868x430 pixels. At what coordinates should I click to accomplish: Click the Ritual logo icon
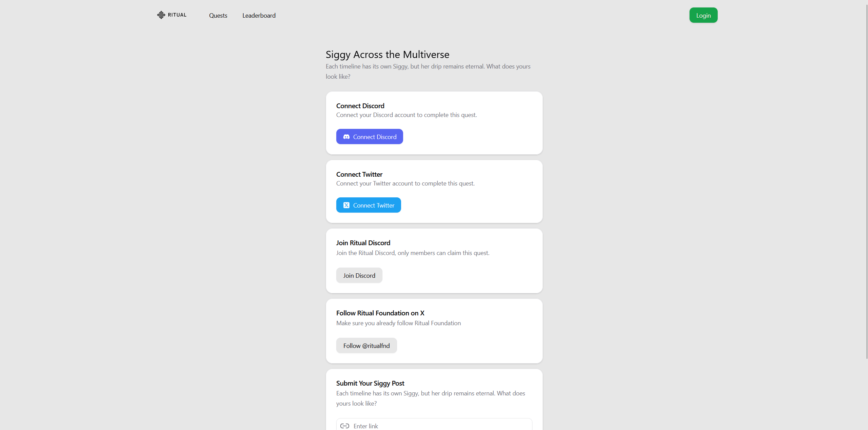161,15
